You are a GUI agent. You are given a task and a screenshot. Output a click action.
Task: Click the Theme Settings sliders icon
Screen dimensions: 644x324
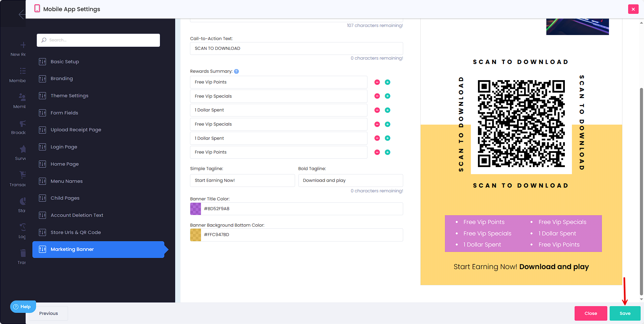pyautogui.click(x=42, y=96)
